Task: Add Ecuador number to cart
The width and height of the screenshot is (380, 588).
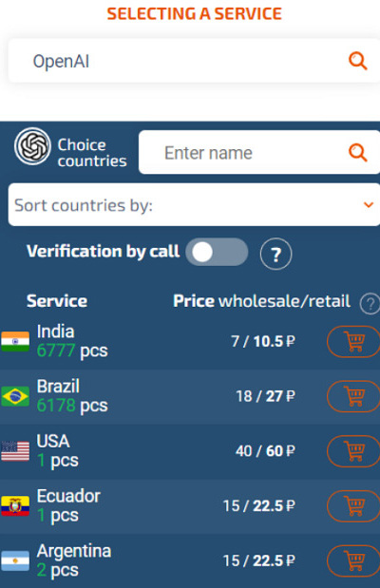Action: click(x=353, y=506)
